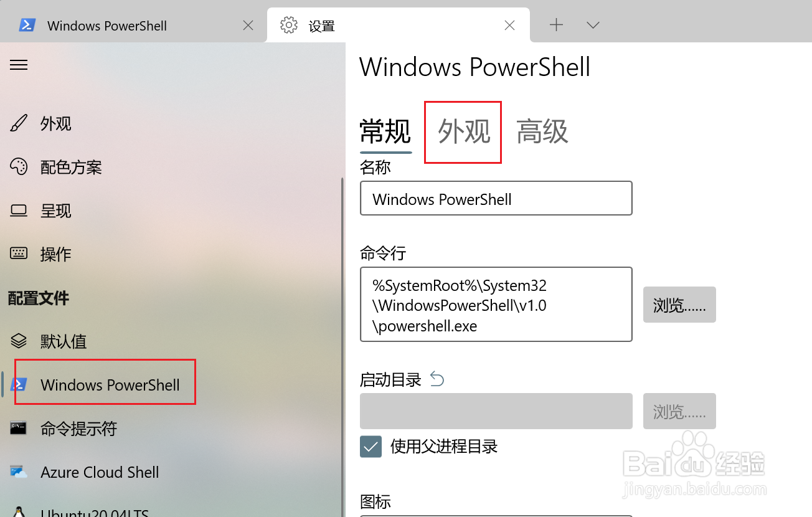Switch to the 外观 tab in profile settings
Viewport: 812px width, 517px height.
tap(464, 131)
